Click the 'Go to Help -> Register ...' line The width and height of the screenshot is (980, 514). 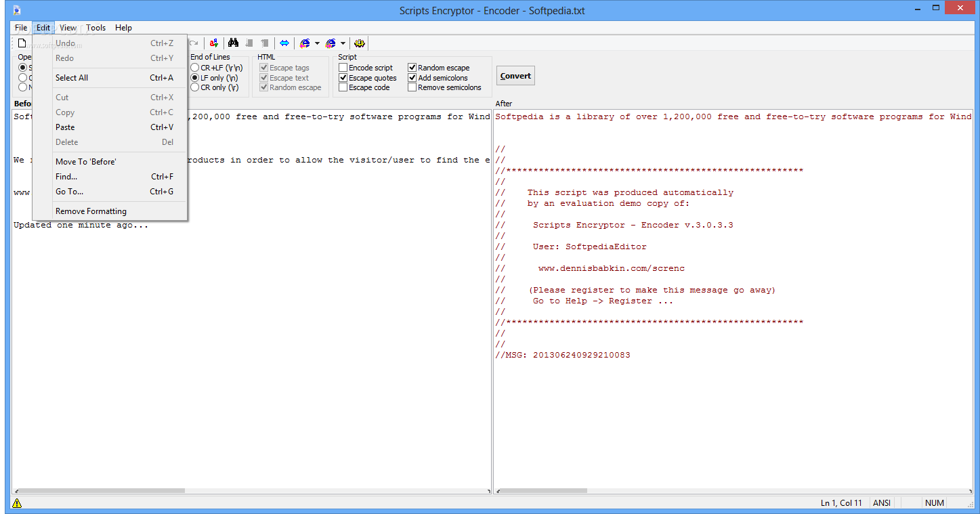point(603,301)
